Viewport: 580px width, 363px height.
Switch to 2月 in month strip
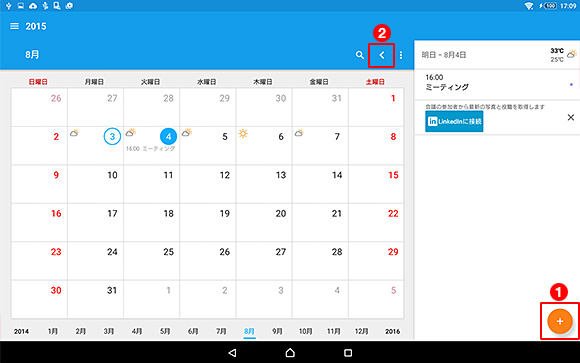click(x=81, y=332)
